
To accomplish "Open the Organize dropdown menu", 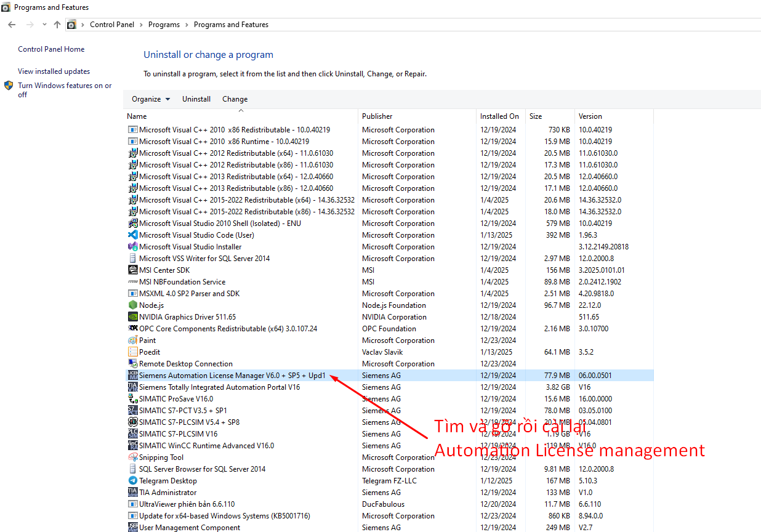I will click(151, 99).
